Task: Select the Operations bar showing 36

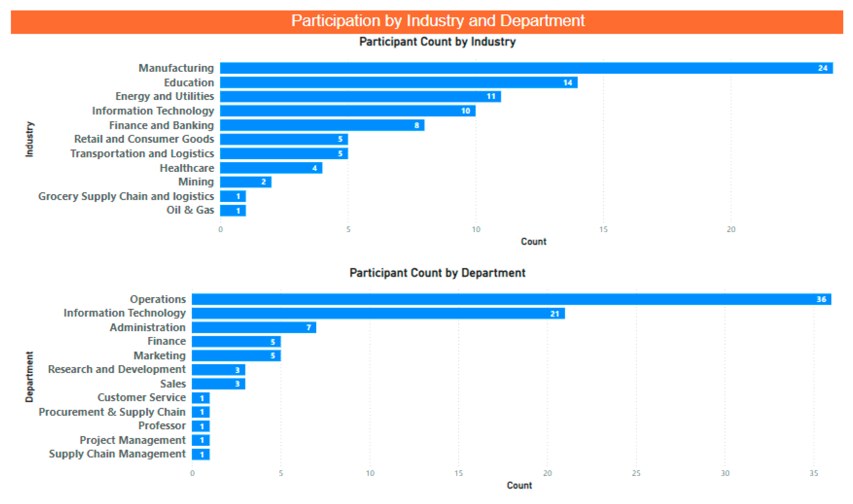Action: [512, 299]
